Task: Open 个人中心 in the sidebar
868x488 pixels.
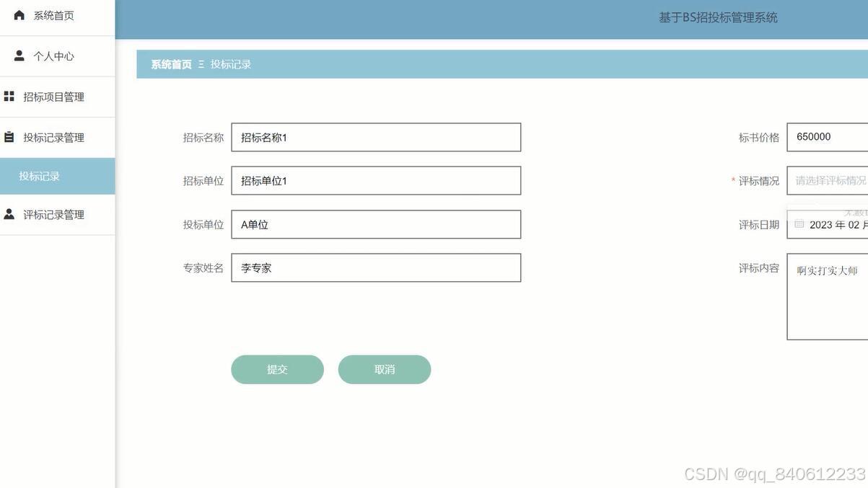Action: [57, 56]
